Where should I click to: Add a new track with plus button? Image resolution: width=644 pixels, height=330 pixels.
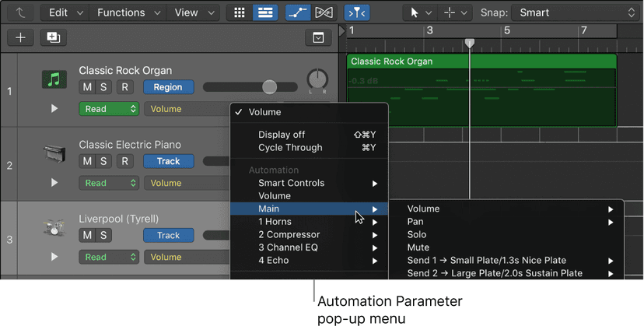[x=20, y=38]
